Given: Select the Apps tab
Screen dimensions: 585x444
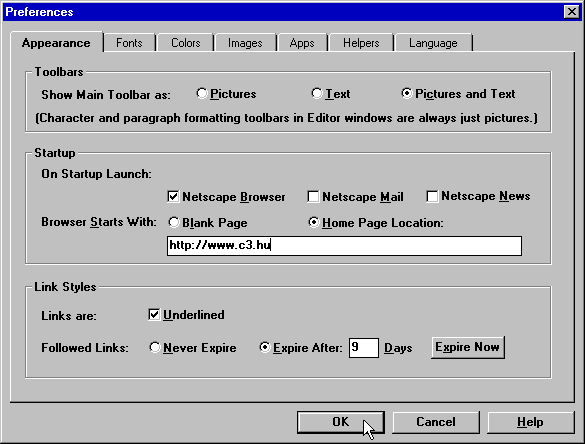Looking at the screenshot, I should click(302, 43).
